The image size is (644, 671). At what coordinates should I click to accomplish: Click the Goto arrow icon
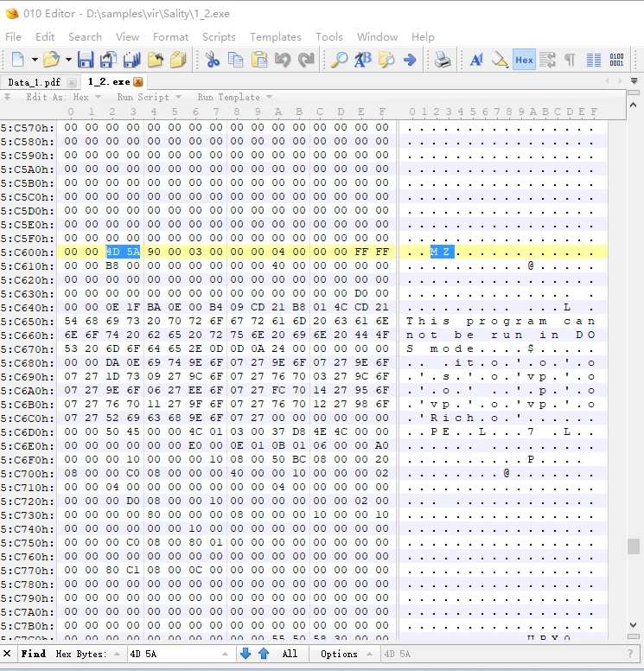[410, 60]
